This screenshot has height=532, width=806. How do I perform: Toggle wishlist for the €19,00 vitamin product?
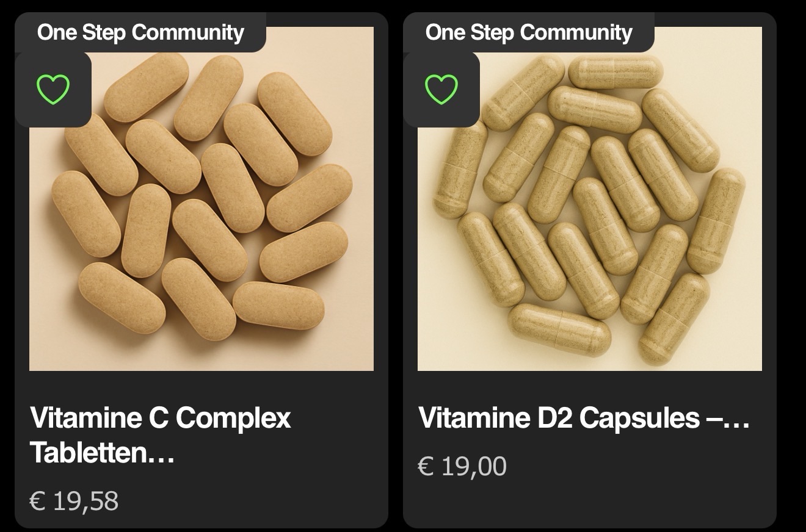pos(441,89)
